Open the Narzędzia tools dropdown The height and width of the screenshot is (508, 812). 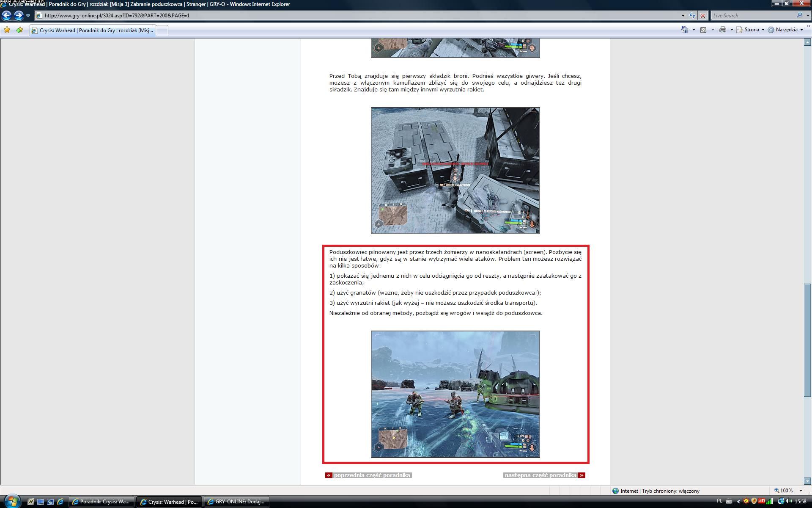[786, 30]
